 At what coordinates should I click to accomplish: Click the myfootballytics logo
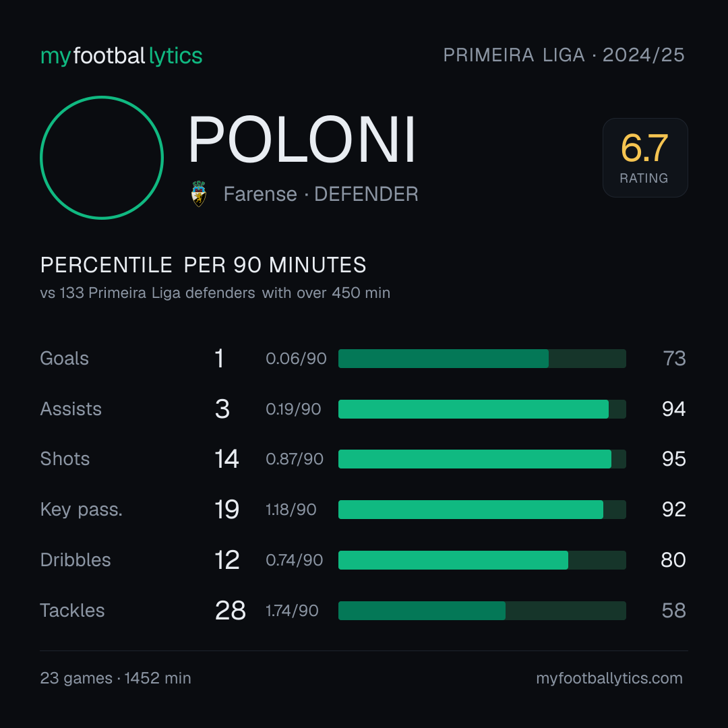tap(121, 56)
